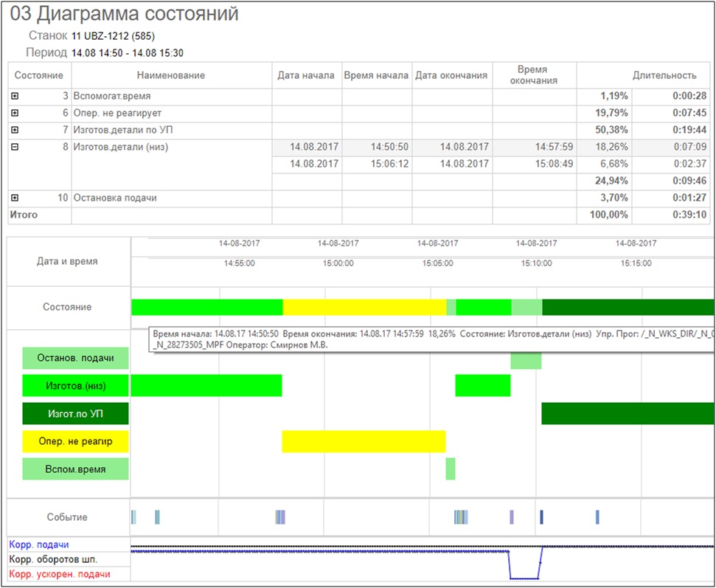Select start time cell 14:50:50
Viewport: 716px width, 588px height.
pos(376,147)
